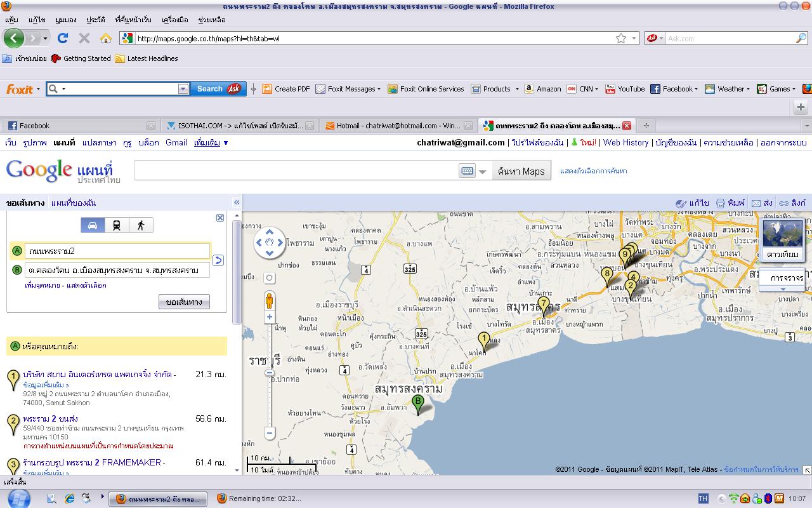Click map marker number 1

coord(484,341)
